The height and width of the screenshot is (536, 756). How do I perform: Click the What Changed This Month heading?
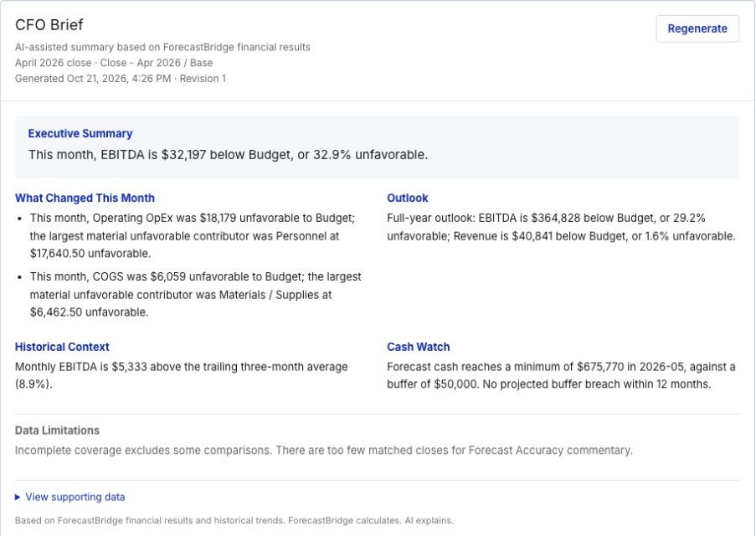tap(85, 198)
